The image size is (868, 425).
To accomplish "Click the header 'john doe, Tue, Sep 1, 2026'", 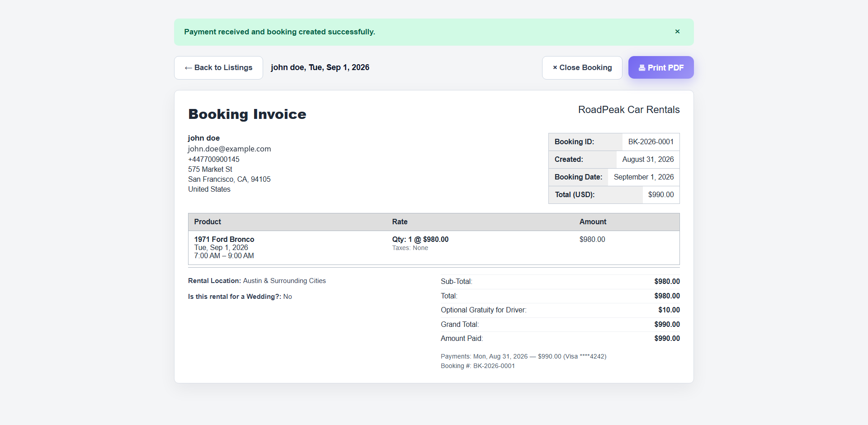I will [x=320, y=67].
